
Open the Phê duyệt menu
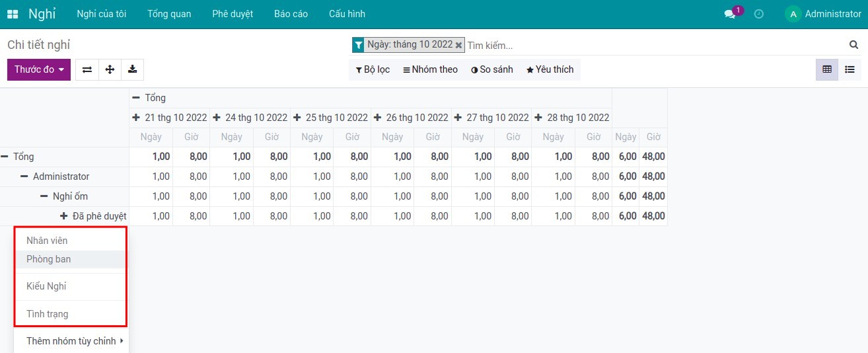pyautogui.click(x=233, y=14)
